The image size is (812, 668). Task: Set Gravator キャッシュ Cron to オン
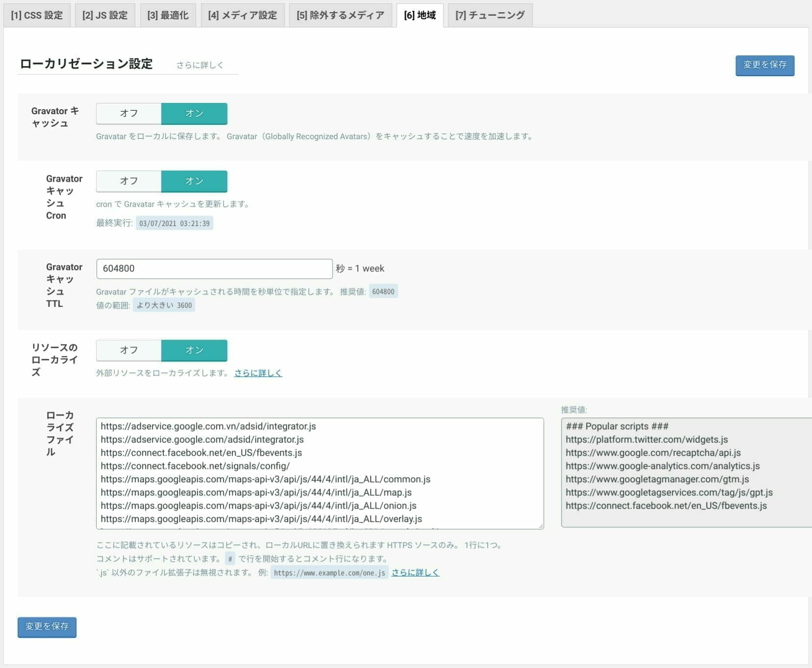point(194,181)
